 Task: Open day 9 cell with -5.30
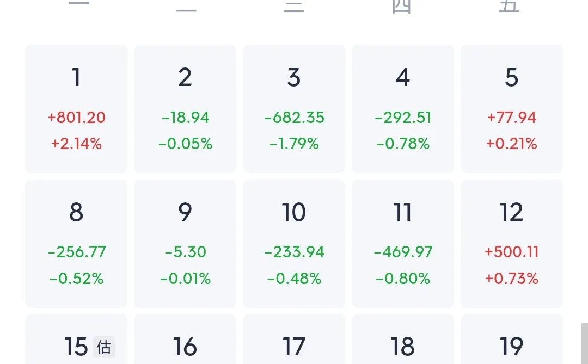185,244
